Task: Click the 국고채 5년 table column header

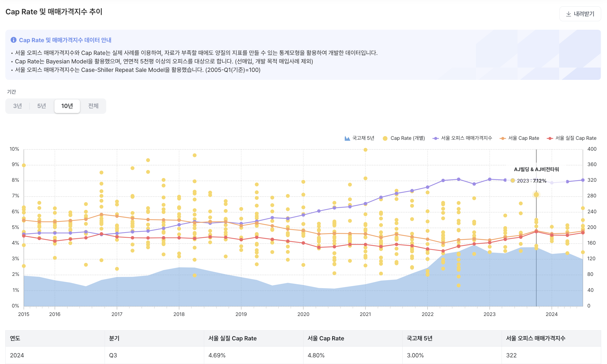Action: click(420, 338)
